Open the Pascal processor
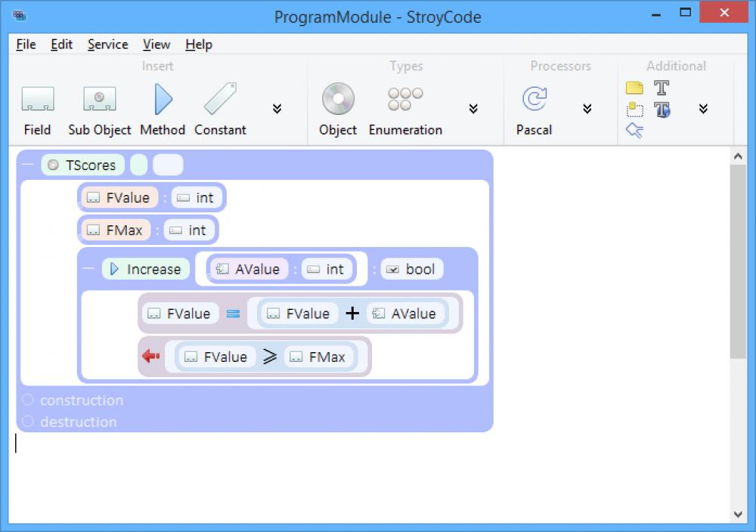 click(x=534, y=106)
